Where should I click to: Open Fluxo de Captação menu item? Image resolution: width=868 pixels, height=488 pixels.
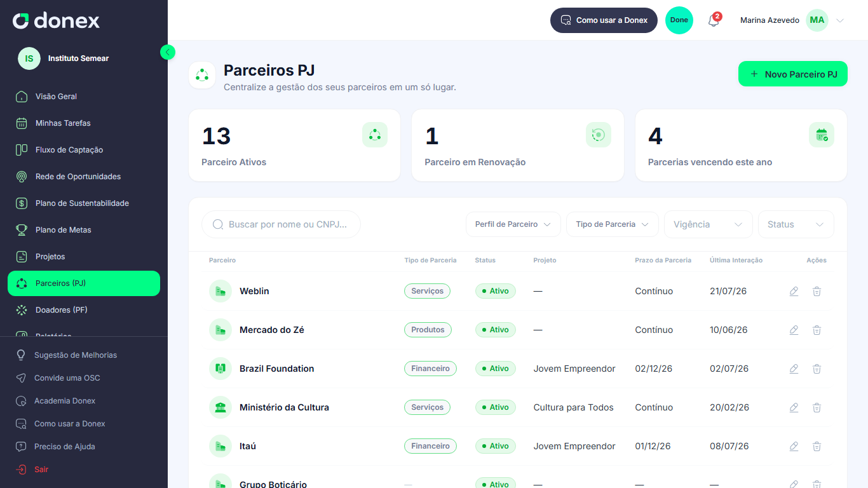(84, 150)
